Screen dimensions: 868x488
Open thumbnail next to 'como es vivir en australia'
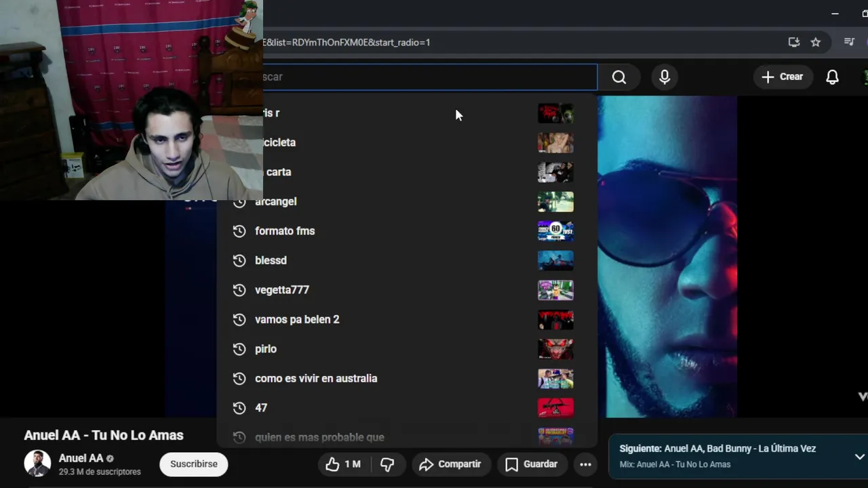point(555,379)
